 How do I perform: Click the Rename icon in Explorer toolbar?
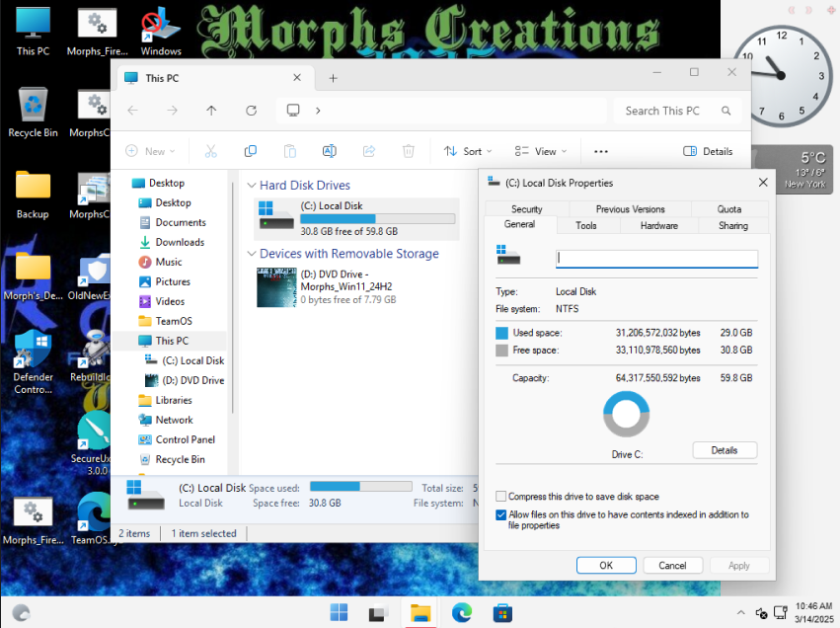[x=330, y=152]
